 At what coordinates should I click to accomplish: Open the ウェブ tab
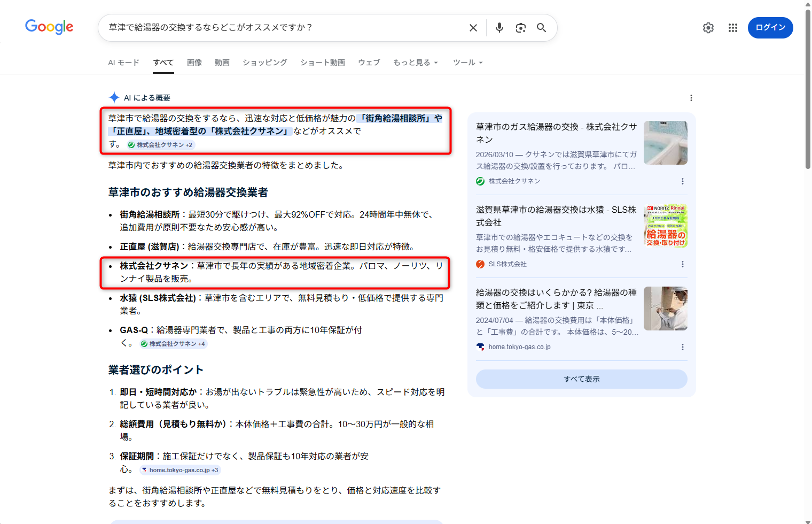369,63
